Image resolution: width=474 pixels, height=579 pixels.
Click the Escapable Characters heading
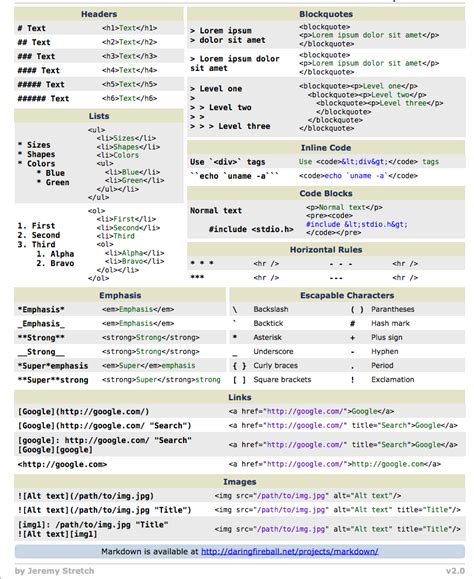[x=347, y=295]
